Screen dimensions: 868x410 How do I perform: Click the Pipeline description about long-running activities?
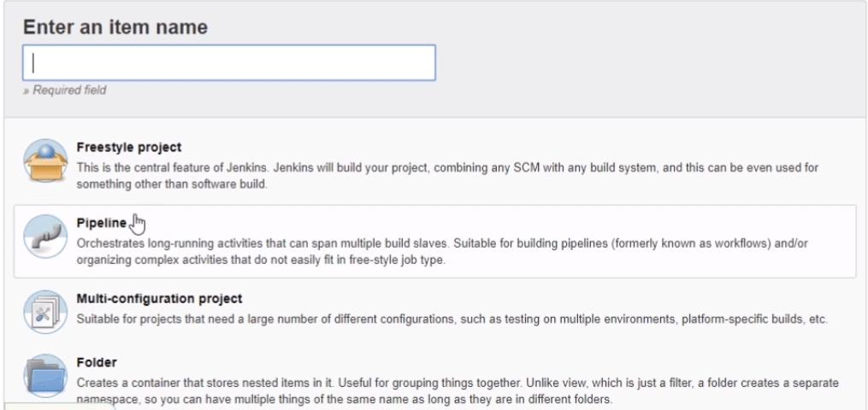point(442,251)
